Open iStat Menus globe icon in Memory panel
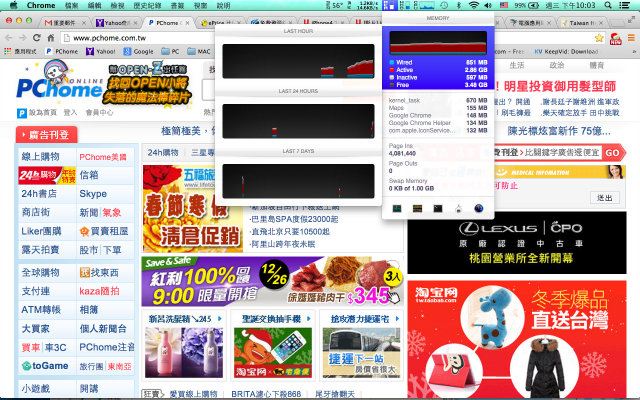This screenshot has height=400, width=640. 479,209
